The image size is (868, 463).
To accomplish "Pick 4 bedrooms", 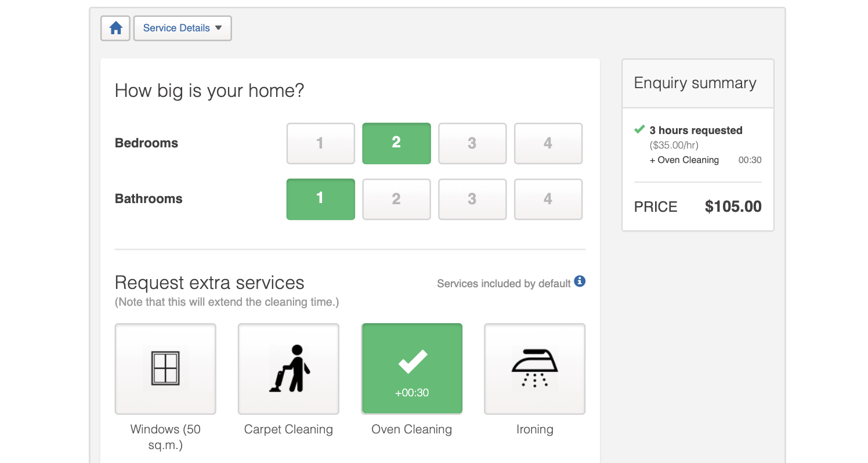I will pos(548,143).
